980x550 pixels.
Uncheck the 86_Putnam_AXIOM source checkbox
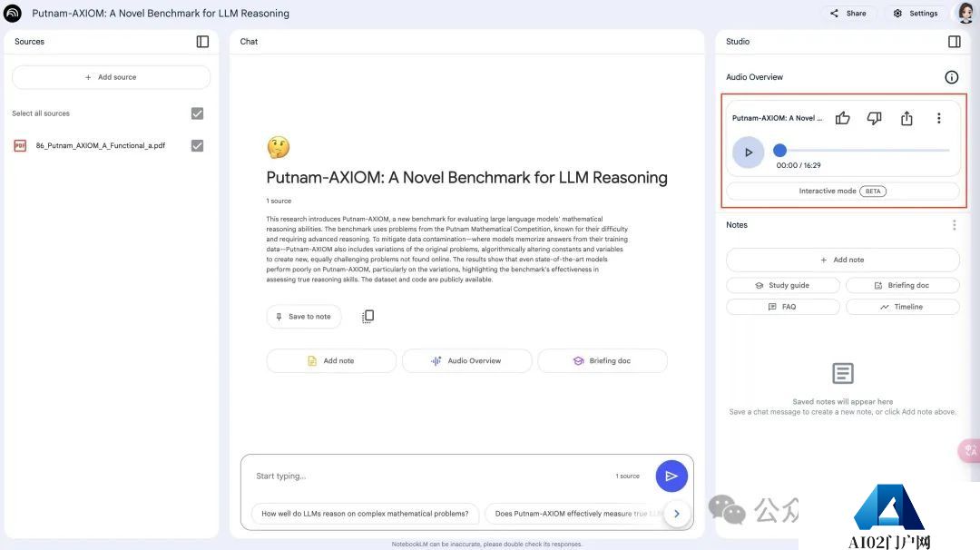click(197, 145)
